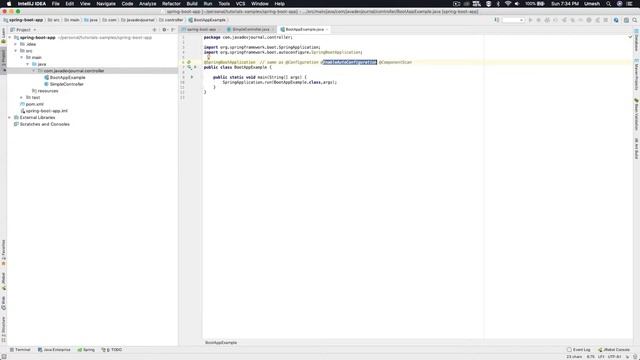This screenshot has height=360, width=640.
Task: Click the Spring bean gutter icon on line 6
Action: (189, 62)
